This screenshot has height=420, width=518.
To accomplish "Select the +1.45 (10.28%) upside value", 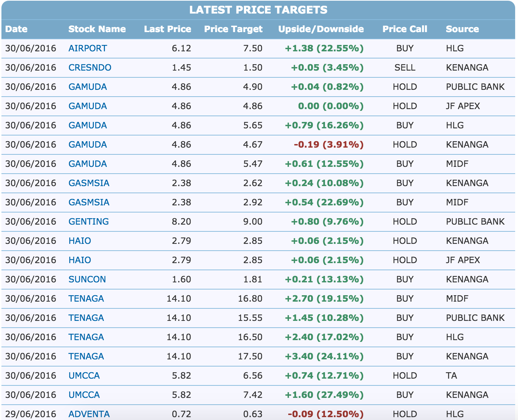I will [324, 318].
